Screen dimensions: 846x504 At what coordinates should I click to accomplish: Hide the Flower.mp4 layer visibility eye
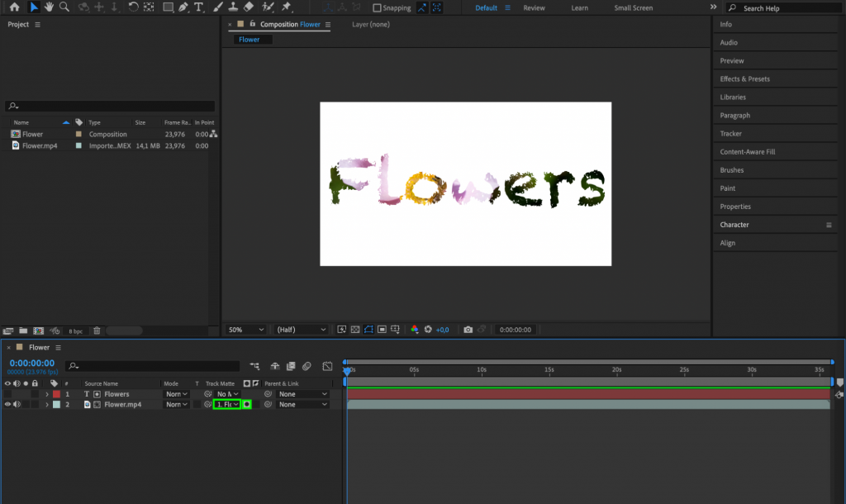7,404
